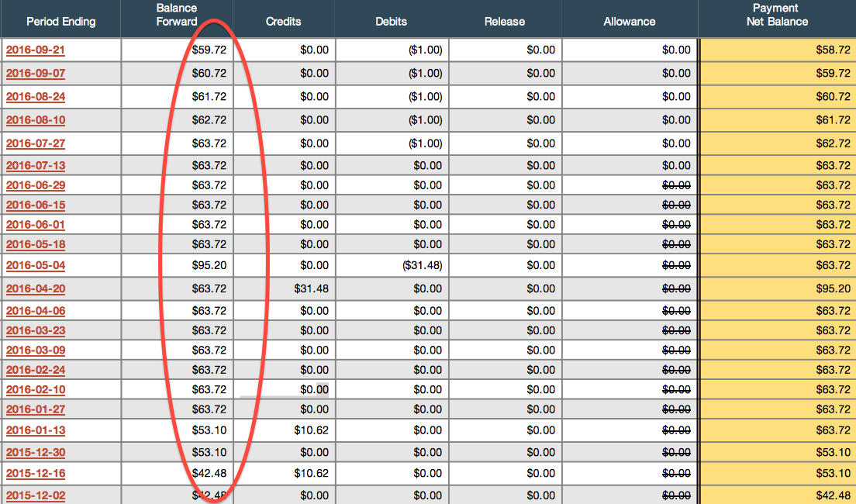This screenshot has height=504, width=856.
Task: Click the Allowance column header
Action: (629, 22)
